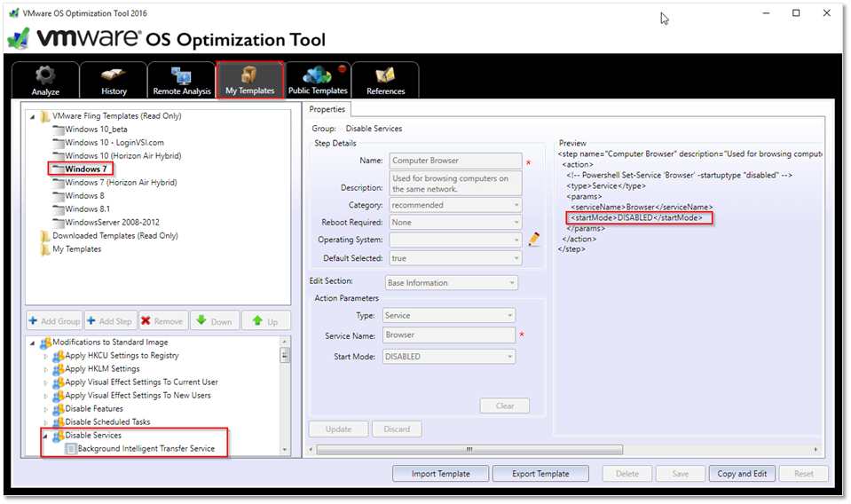Click the Name field containing Computer Browser
The width and height of the screenshot is (851, 504).
[x=455, y=161]
